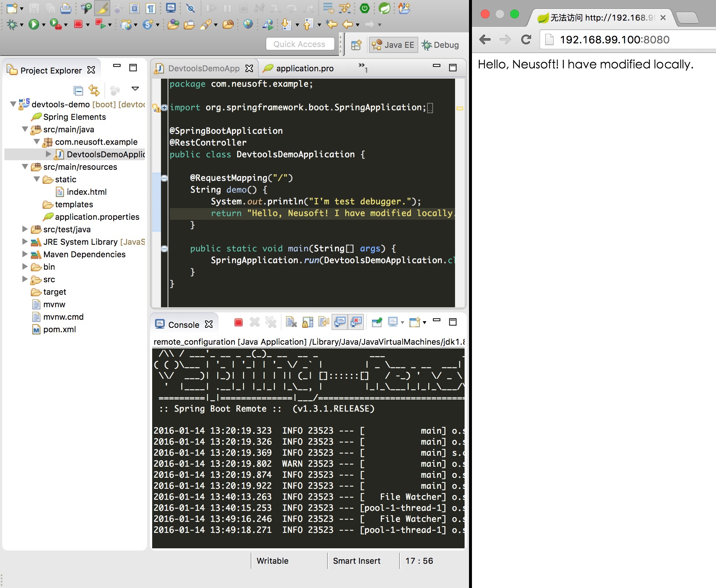Click the browser Back arrow
Screen dimensions: 716x588
pyautogui.click(x=485, y=40)
